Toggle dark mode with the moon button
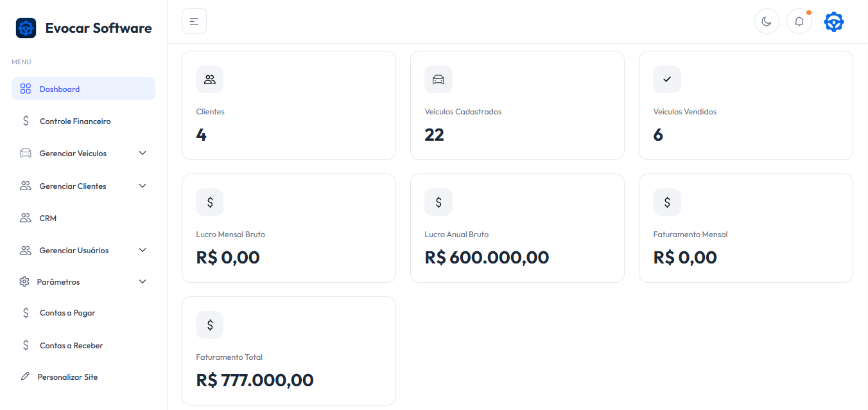Viewport: 868px width, 410px height. coord(766,21)
